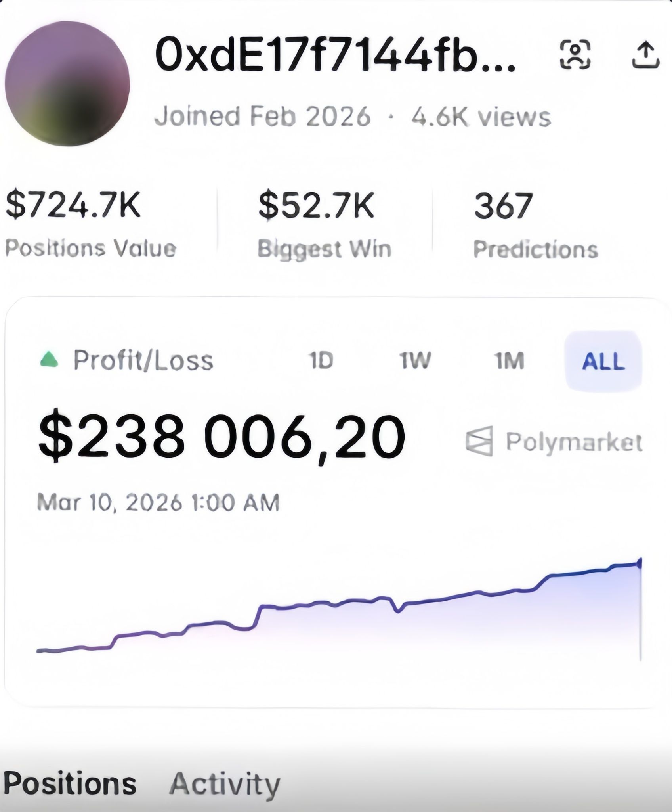Select the 1W time range

[414, 360]
